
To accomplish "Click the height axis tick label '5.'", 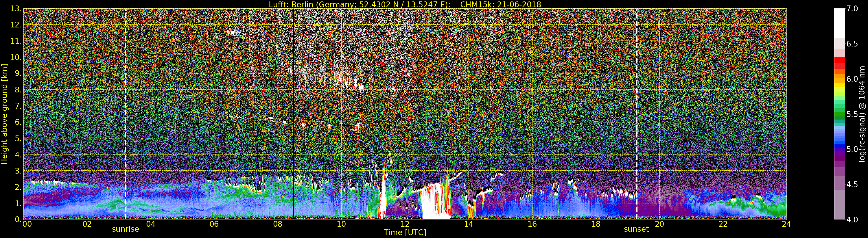I will click(18, 138).
